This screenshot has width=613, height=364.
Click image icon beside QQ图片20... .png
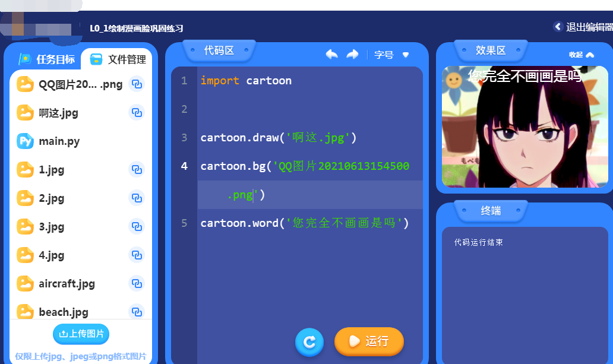[x=25, y=84]
